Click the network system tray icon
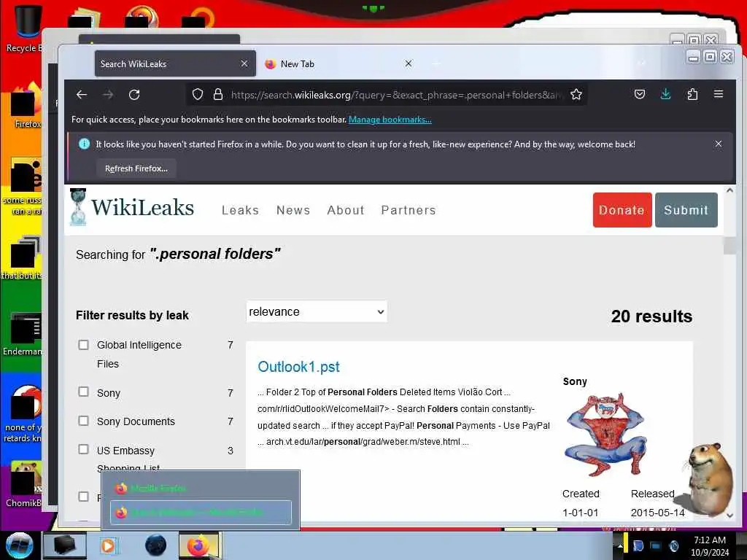 [656, 546]
